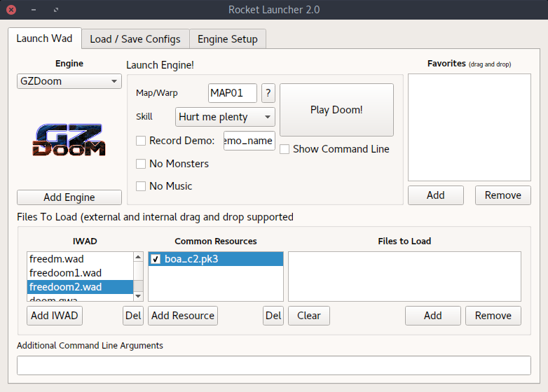
Task: Click the Clear button
Action: pyautogui.click(x=309, y=316)
